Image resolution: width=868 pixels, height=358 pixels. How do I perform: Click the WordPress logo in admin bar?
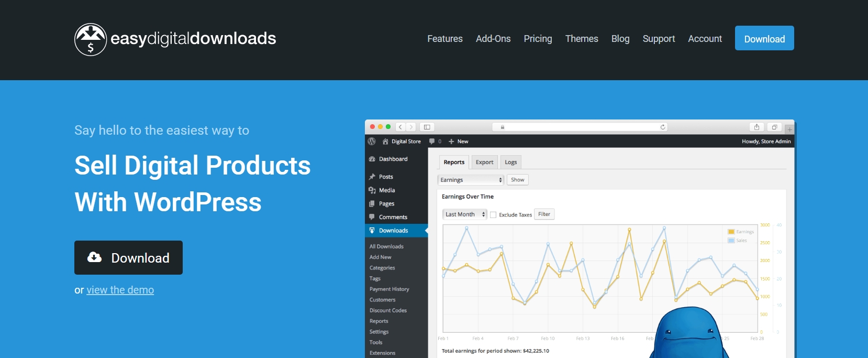pos(372,142)
